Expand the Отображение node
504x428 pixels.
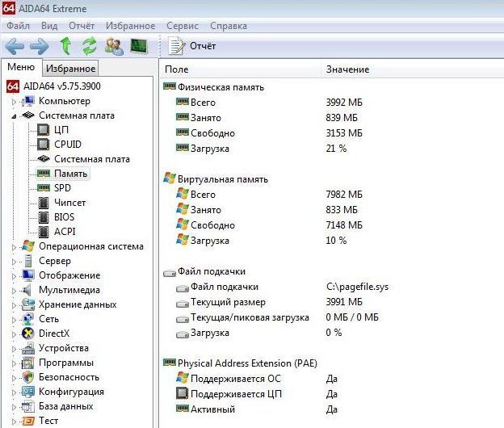click(x=14, y=276)
